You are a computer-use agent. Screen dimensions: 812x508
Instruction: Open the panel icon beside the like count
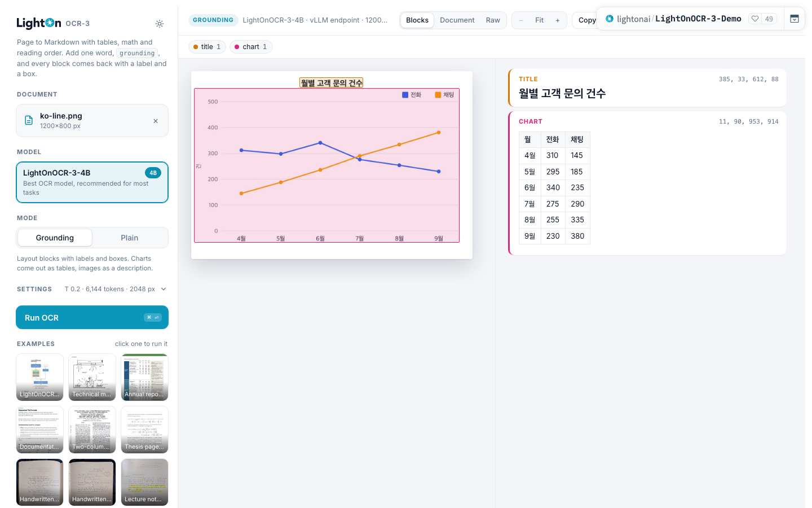[794, 19]
